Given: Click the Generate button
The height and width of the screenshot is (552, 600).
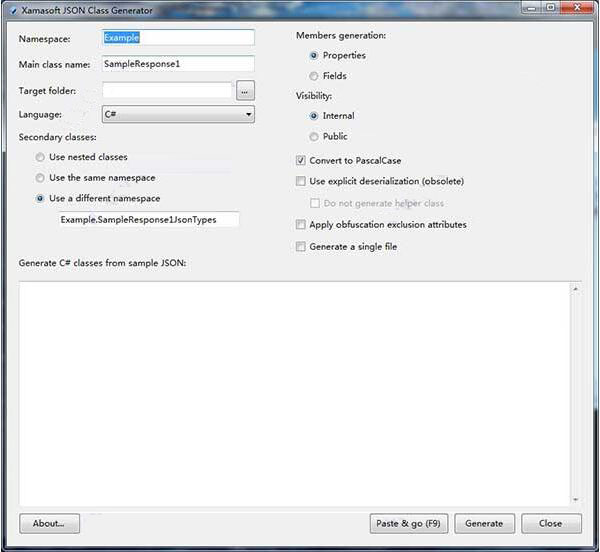Looking at the screenshot, I should [484, 523].
